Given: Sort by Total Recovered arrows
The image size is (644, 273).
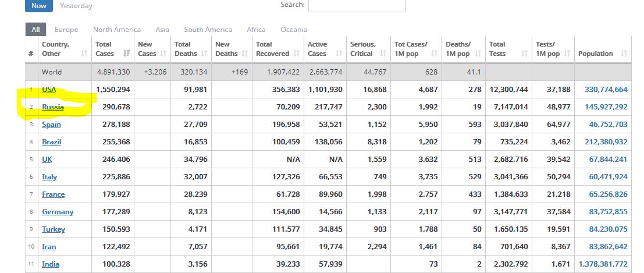Looking at the screenshot, I should click(x=297, y=54).
